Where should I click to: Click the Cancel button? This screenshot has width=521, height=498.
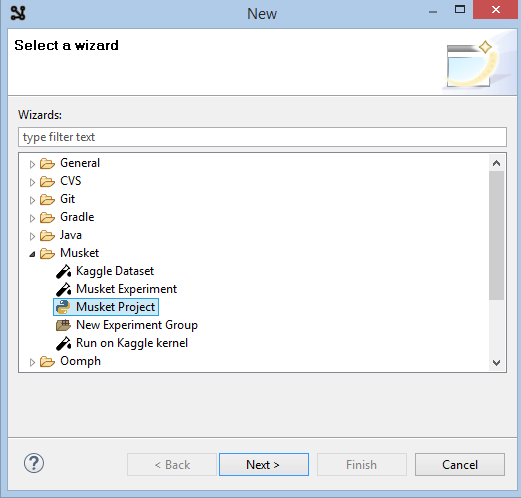pos(460,464)
